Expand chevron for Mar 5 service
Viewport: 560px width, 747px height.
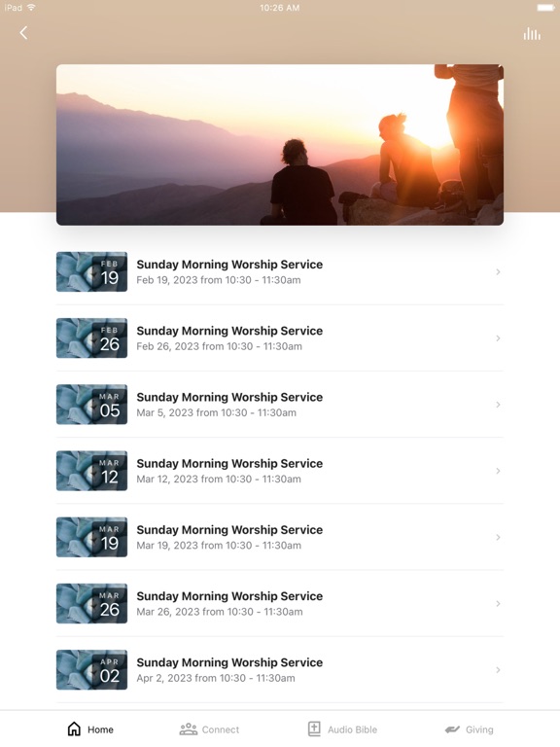[x=498, y=405]
